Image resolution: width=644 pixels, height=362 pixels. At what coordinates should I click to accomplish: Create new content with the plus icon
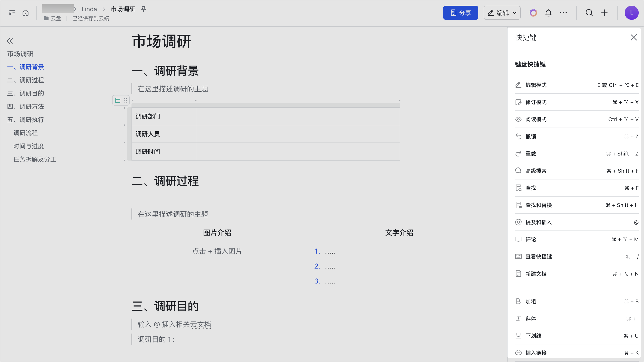(604, 13)
